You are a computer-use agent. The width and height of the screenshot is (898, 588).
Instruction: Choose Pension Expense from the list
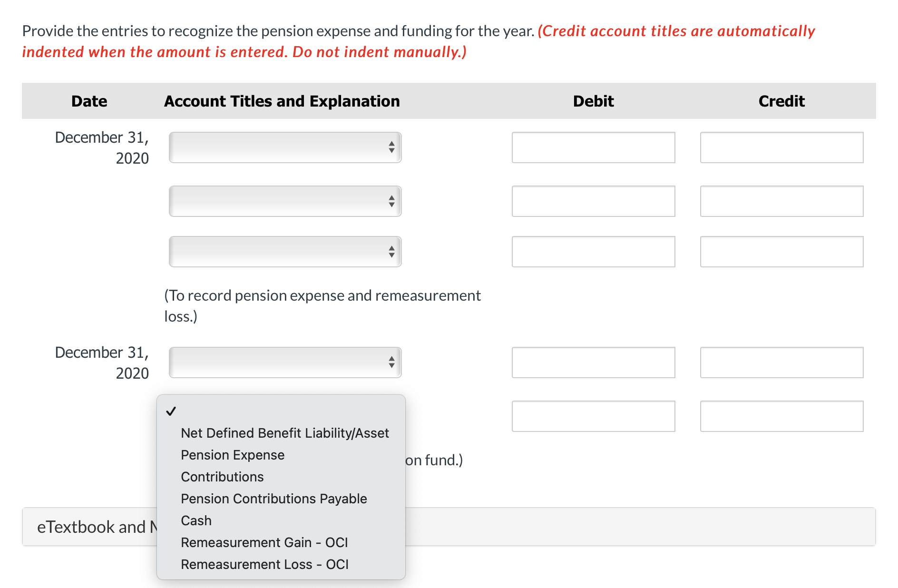click(233, 455)
